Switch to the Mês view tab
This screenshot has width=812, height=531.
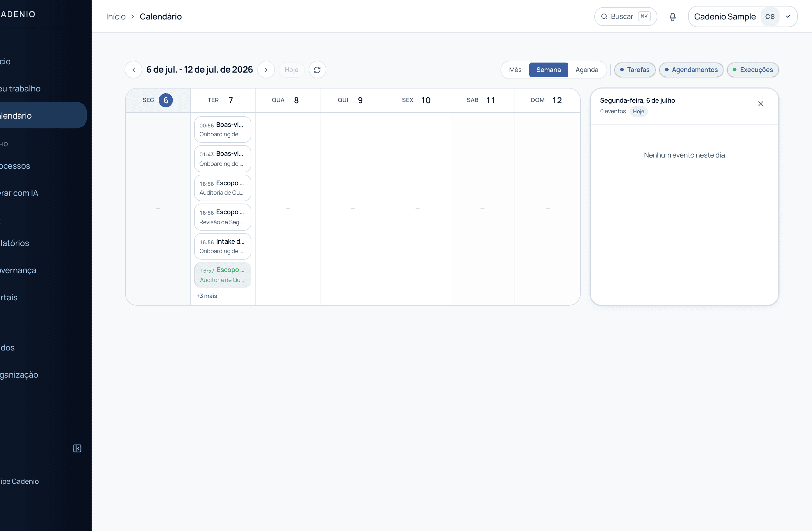(x=515, y=70)
